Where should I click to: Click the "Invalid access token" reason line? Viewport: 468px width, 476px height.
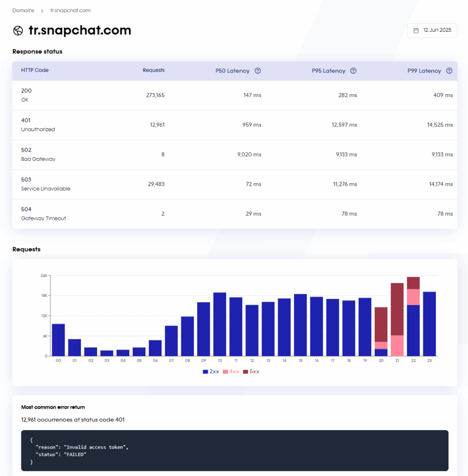[82, 447]
